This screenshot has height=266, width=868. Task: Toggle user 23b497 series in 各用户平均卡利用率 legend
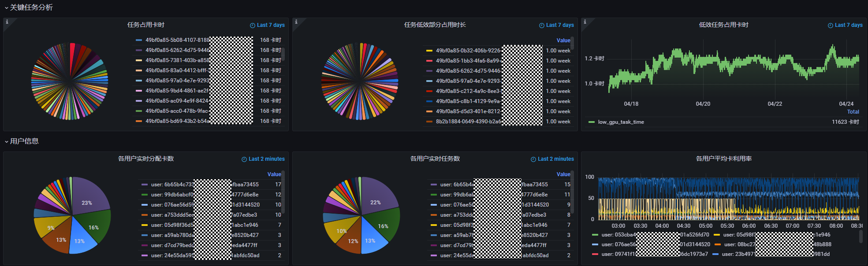776,254
